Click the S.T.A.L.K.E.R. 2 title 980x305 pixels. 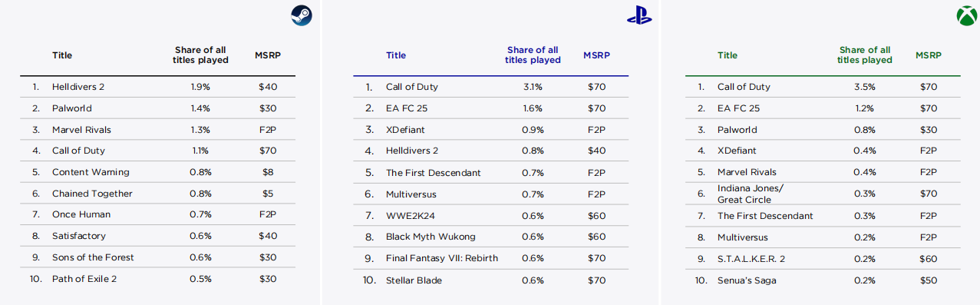[x=751, y=259]
